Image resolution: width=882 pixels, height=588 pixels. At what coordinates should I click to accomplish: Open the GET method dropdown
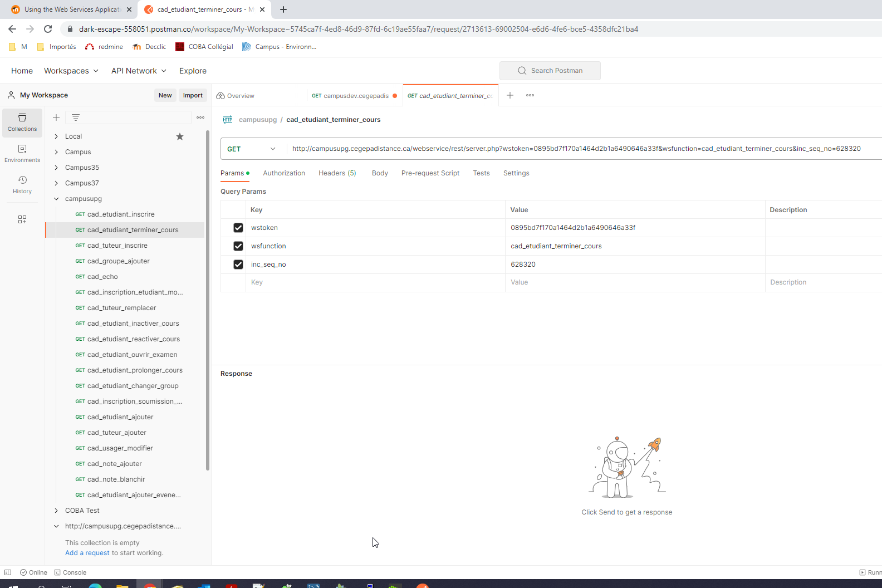[252, 149]
